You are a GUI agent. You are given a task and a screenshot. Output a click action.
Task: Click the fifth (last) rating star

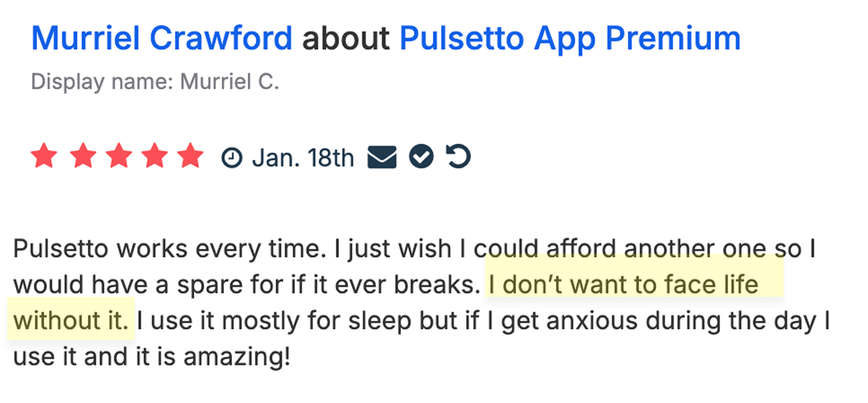tap(190, 156)
